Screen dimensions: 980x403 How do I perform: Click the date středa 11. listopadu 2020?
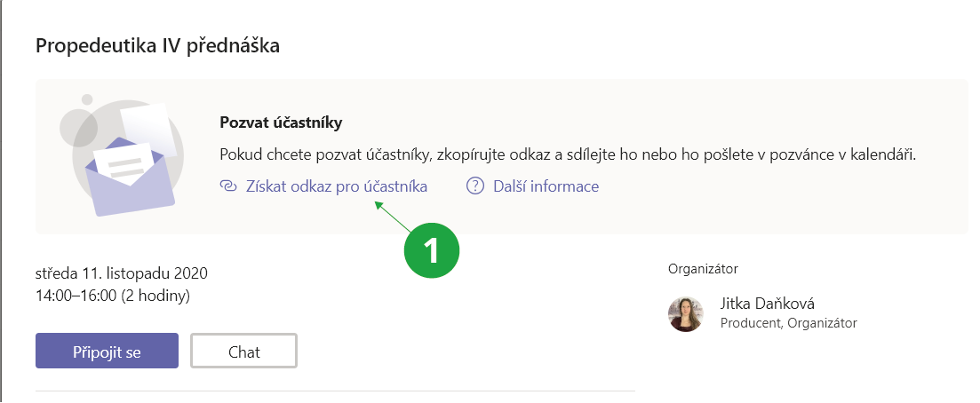tap(122, 273)
